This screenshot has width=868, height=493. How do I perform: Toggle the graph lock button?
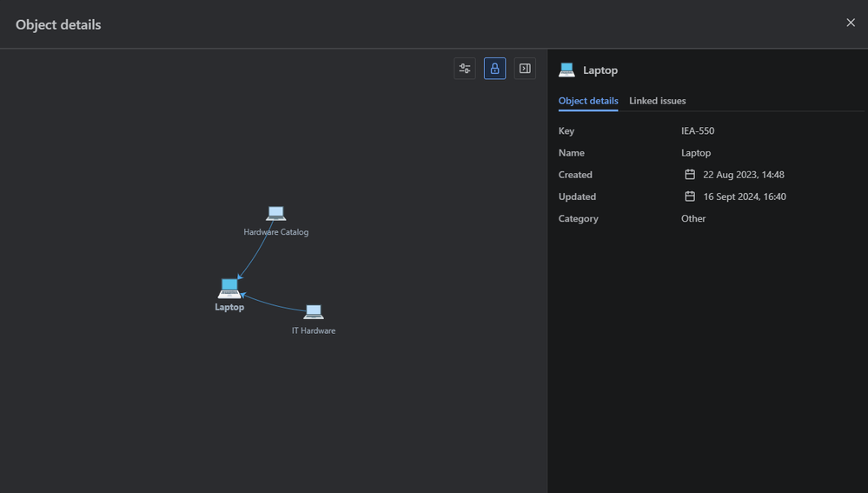(x=494, y=69)
